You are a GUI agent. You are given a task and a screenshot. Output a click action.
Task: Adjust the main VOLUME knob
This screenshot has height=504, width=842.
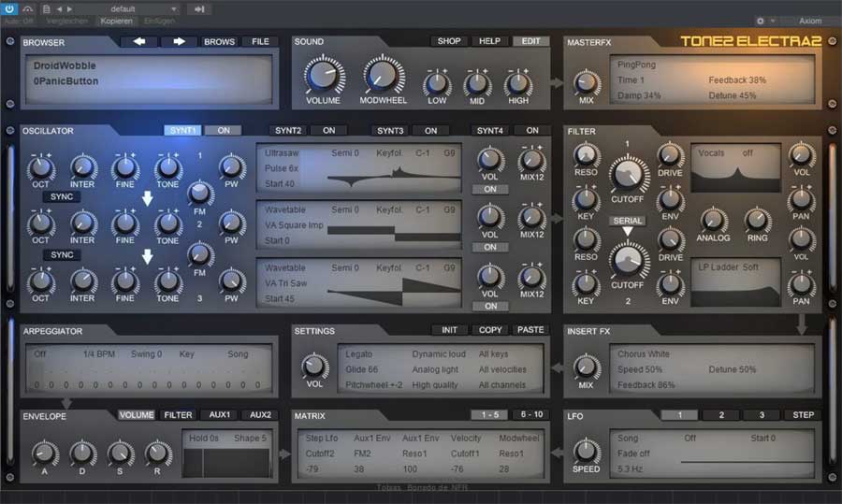coord(324,75)
